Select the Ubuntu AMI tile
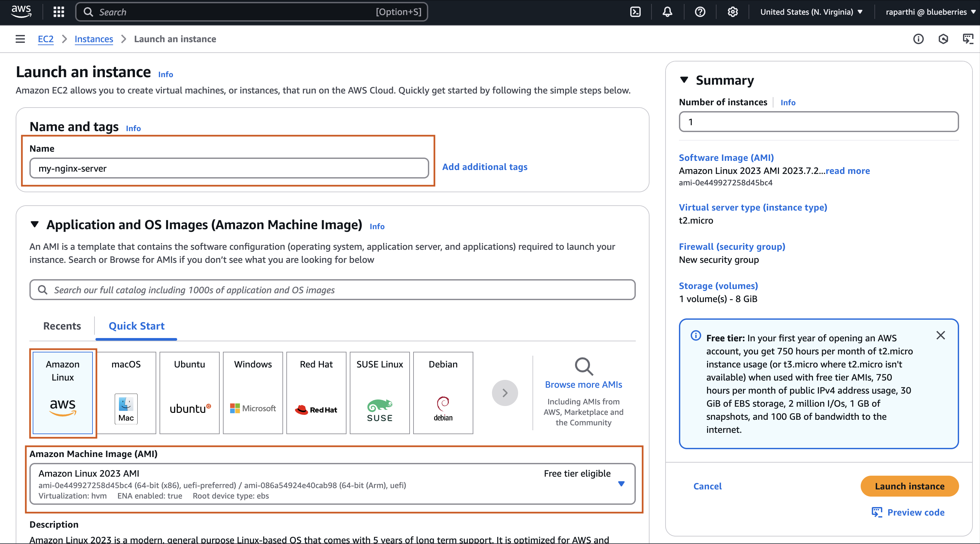The height and width of the screenshot is (544, 980). pos(190,393)
